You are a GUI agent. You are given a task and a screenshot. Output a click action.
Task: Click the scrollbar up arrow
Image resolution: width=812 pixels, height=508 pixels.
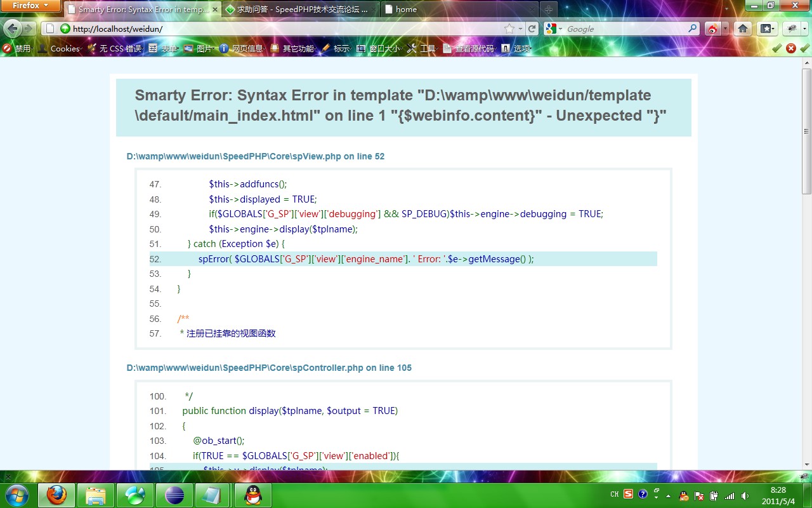click(x=807, y=62)
